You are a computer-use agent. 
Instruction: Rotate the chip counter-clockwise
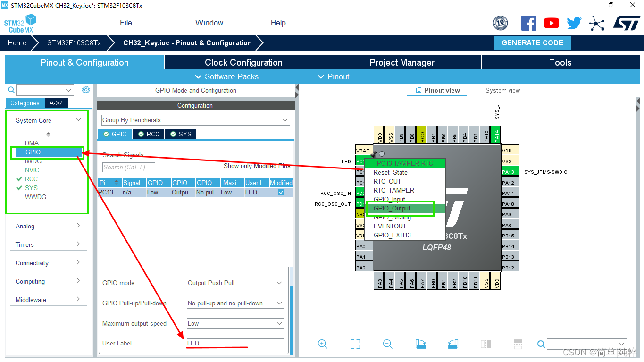(x=453, y=344)
